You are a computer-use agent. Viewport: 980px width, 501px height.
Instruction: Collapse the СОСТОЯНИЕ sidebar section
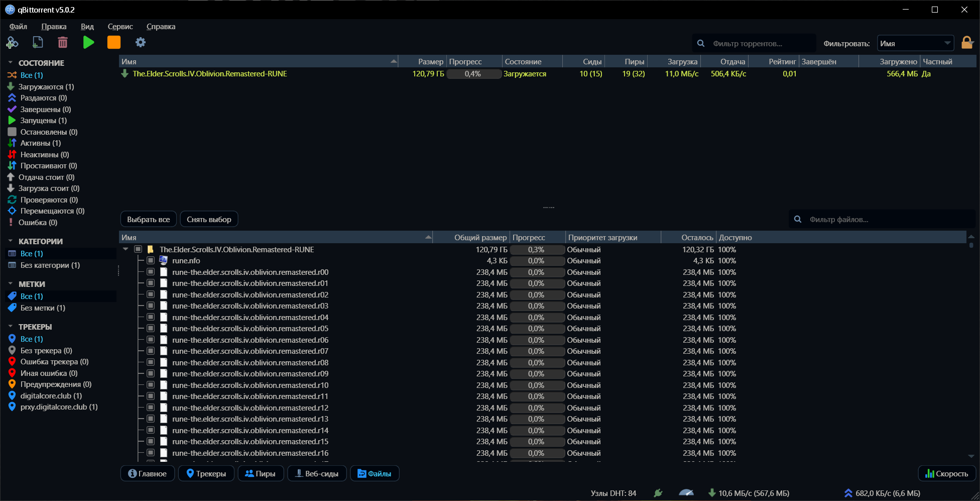click(x=11, y=63)
